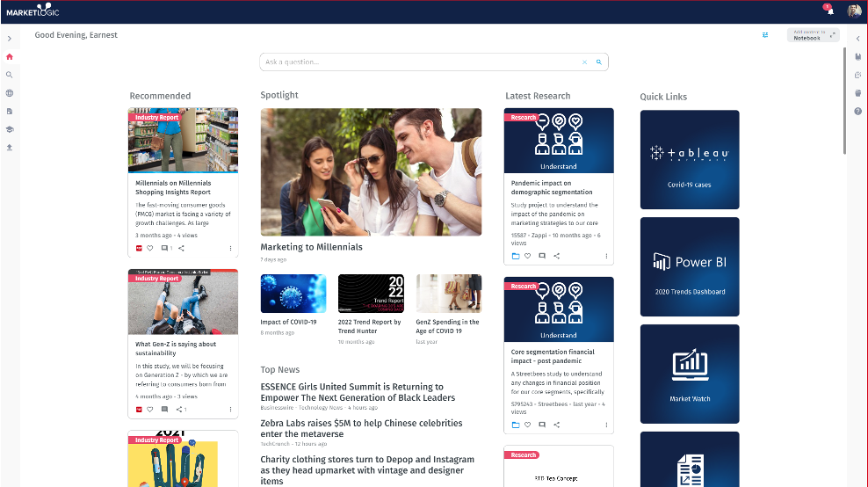Toggle heart on What Gen-Z is saying card
This screenshot has height=487, width=868.
[x=150, y=410]
